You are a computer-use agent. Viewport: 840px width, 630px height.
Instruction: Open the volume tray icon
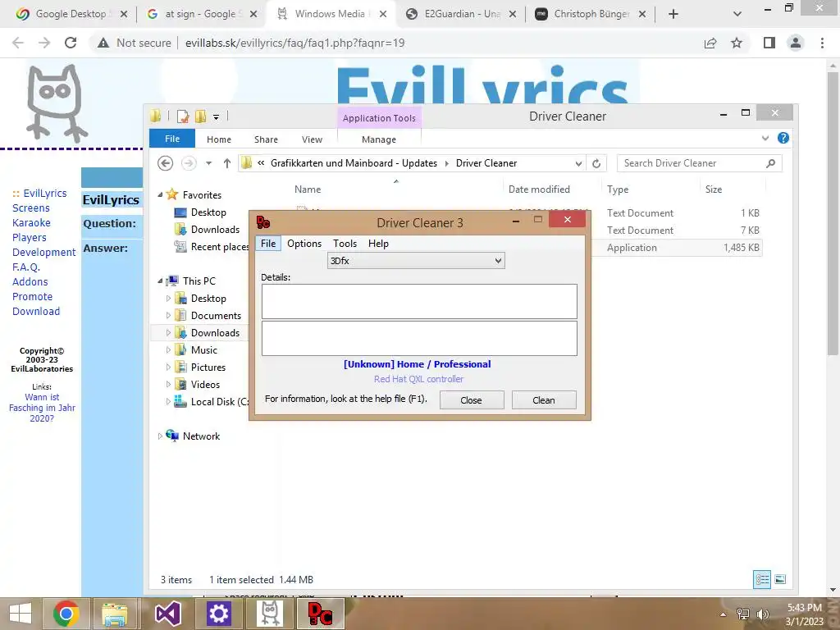pos(762,614)
